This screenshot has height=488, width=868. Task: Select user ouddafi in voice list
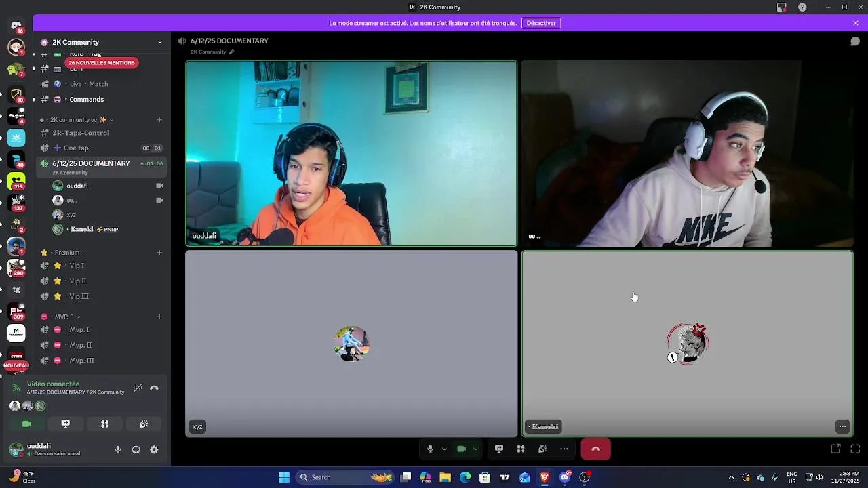[x=107, y=186]
